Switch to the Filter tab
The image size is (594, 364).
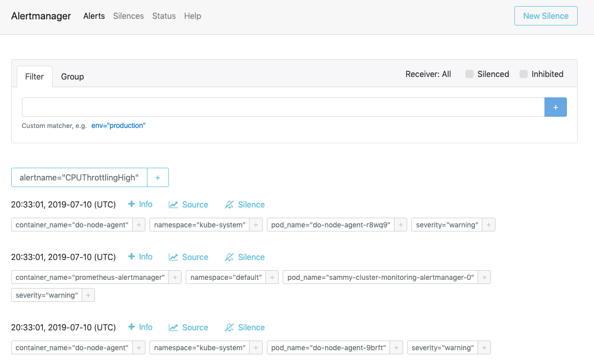click(35, 77)
